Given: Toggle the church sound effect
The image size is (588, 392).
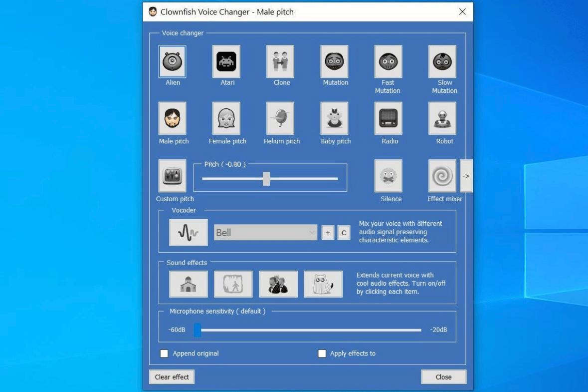Looking at the screenshot, I should pyautogui.click(x=188, y=284).
